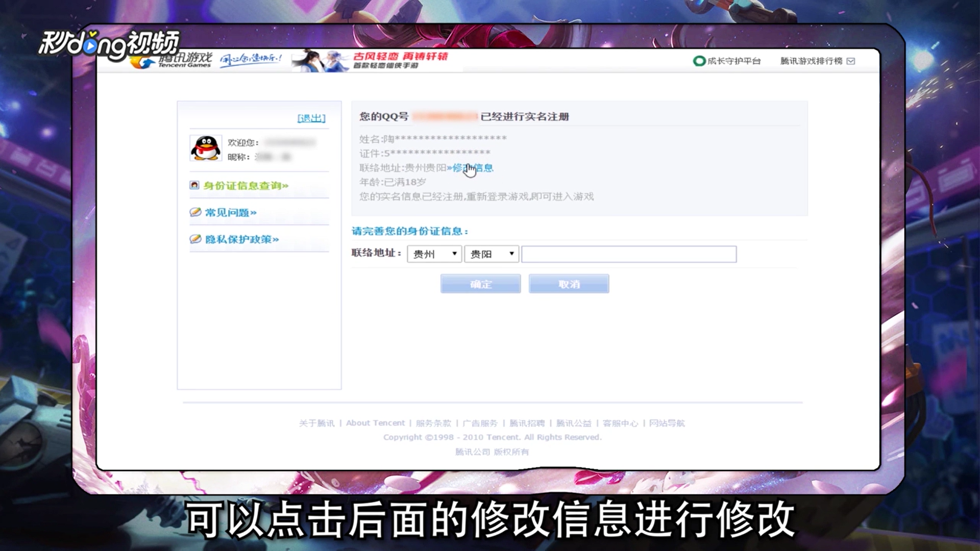Click the ID info query sidebar icon
980x551 pixels.
point(194,185)
